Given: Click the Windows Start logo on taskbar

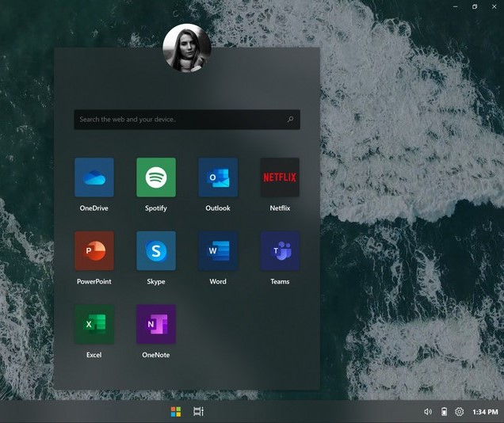Looking at the screenshot, I should pos(176,412).
